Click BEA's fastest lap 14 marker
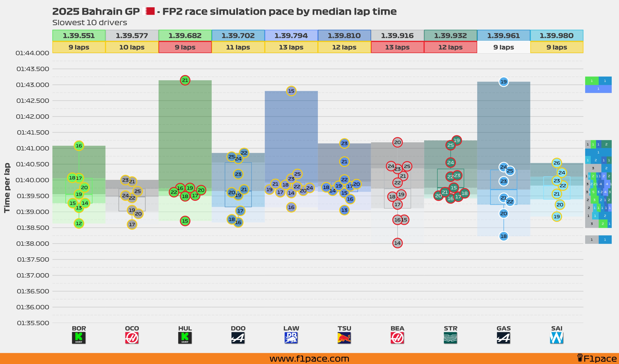 397,243
